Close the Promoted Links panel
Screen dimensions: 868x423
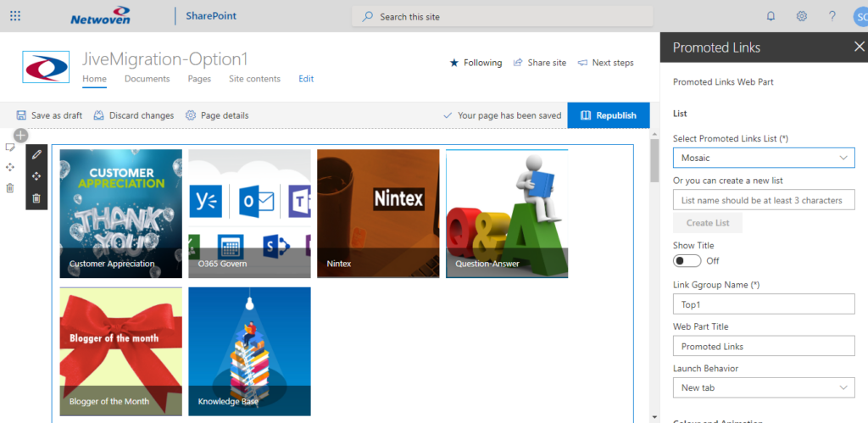tap(860, 47)
